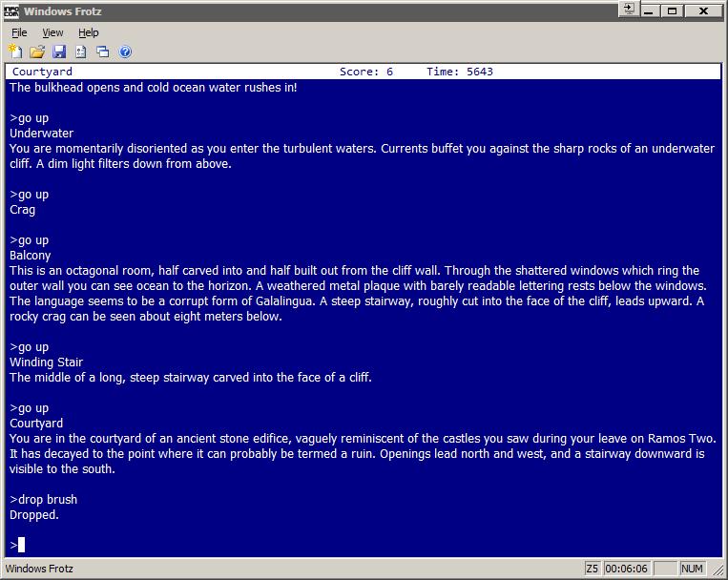Open the File menu
This screenshot has width=728, height=580.
coord(19,32)
